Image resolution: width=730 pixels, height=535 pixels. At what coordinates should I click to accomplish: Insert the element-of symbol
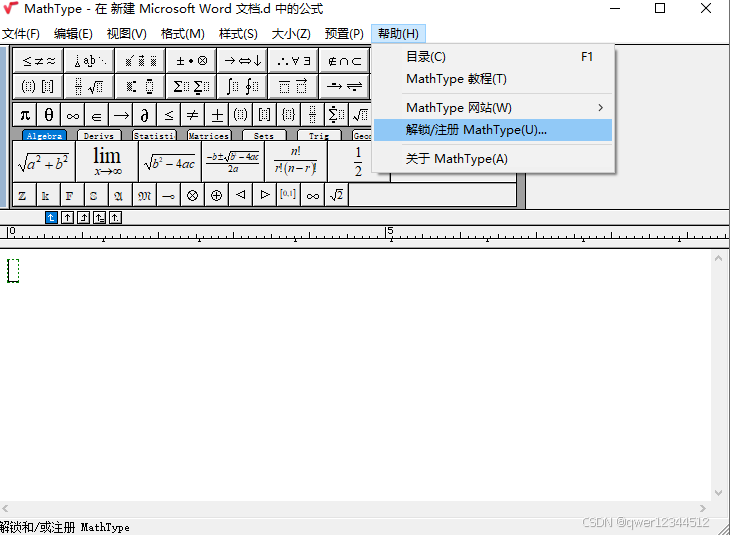(97, 115)
